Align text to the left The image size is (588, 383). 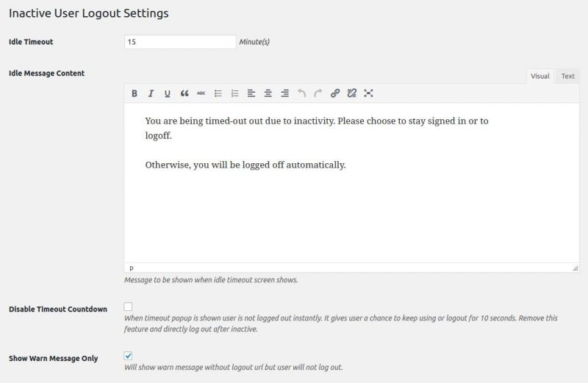251,93
